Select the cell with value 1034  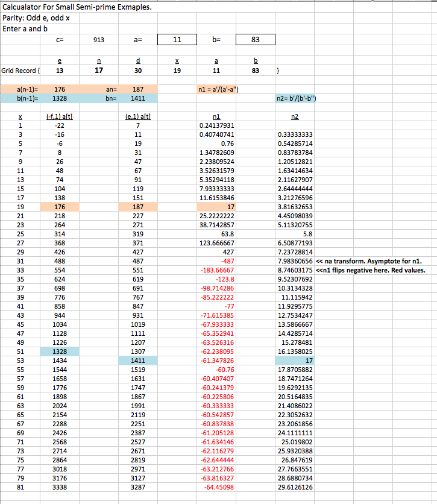[x=60, y=324]
